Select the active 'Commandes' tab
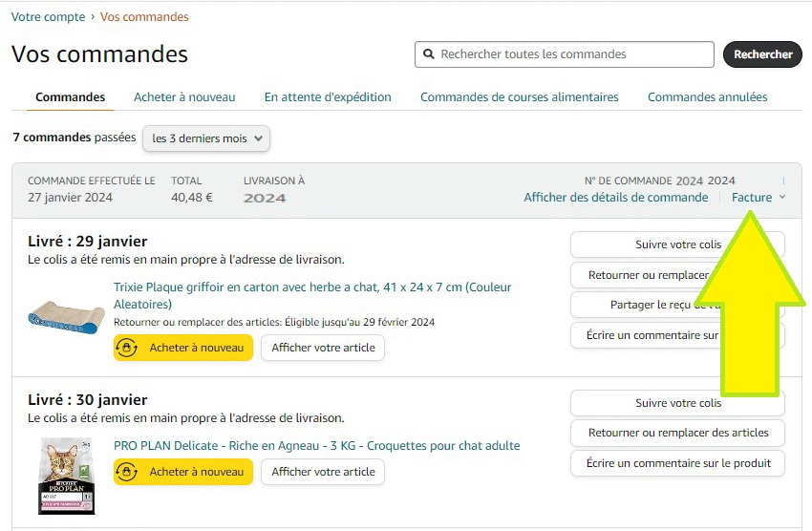The height and width of the screenshot is (531, 812). point(70,96)
